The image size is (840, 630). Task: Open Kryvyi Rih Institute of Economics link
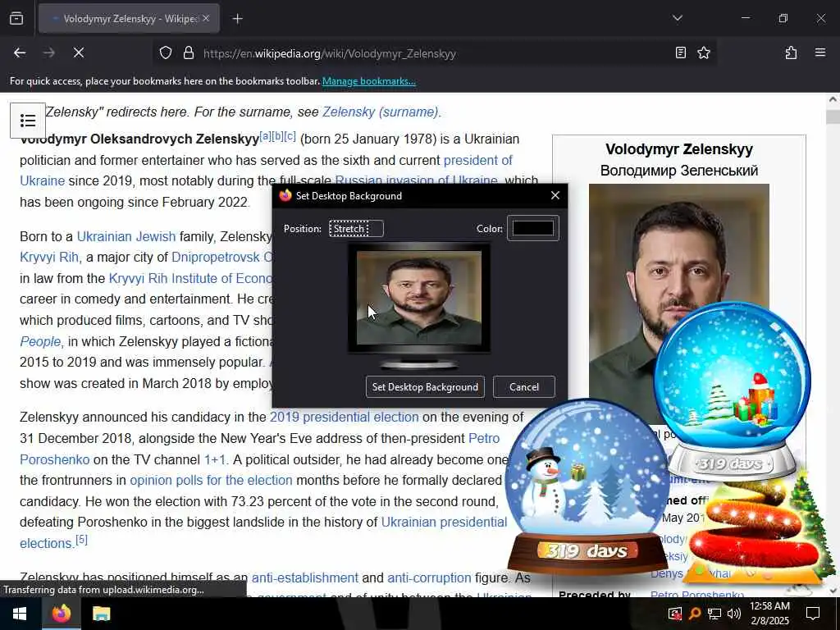pyautogui.click(x=190, y=279)
